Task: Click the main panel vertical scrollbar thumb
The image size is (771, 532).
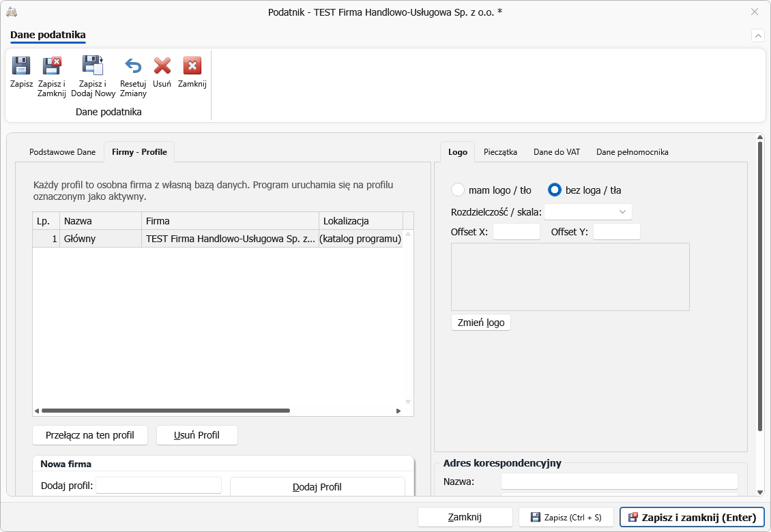Action: pos(759,286)
